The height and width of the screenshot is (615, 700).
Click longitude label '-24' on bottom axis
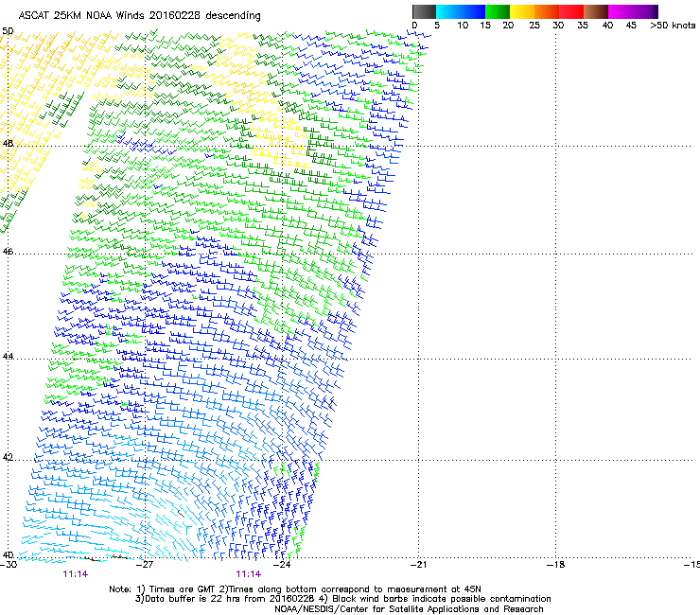coord(282,565)
